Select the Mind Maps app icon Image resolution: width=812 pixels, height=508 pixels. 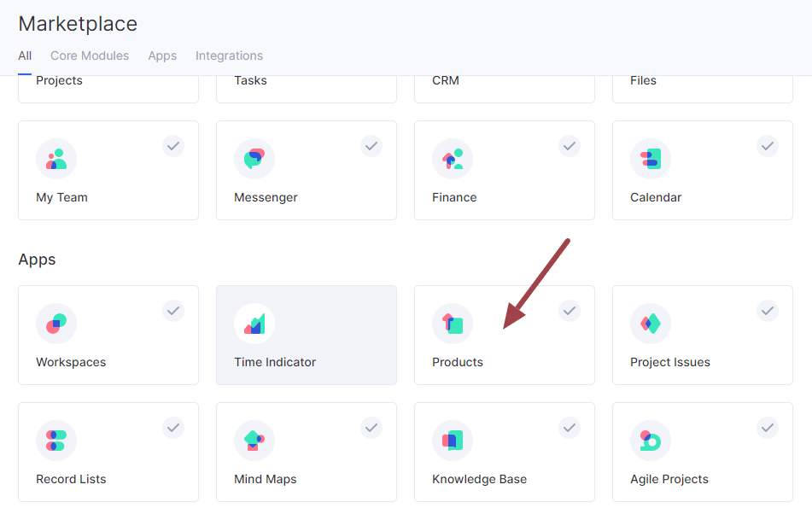pos(254,441)
